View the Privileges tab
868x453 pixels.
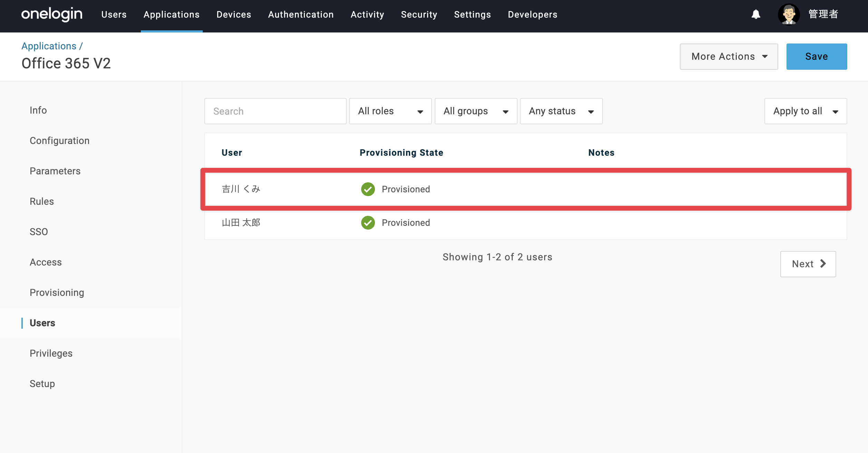click(51, 353)
